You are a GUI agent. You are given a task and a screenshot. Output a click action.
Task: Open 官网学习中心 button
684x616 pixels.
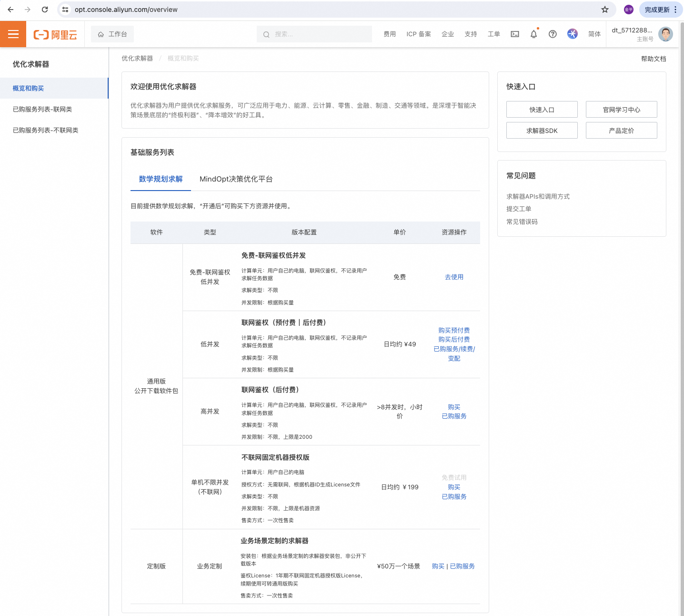[x=622, y=110]
